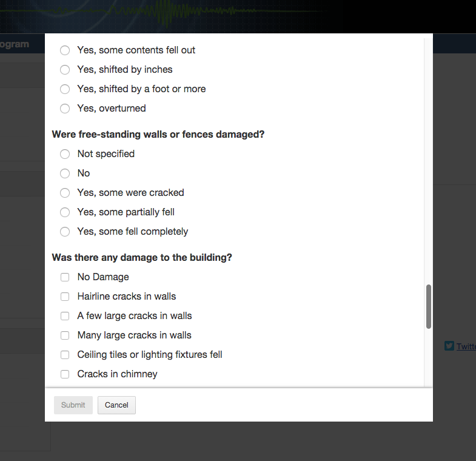Tick 'A few large cracks in walls'

point(65,316)
